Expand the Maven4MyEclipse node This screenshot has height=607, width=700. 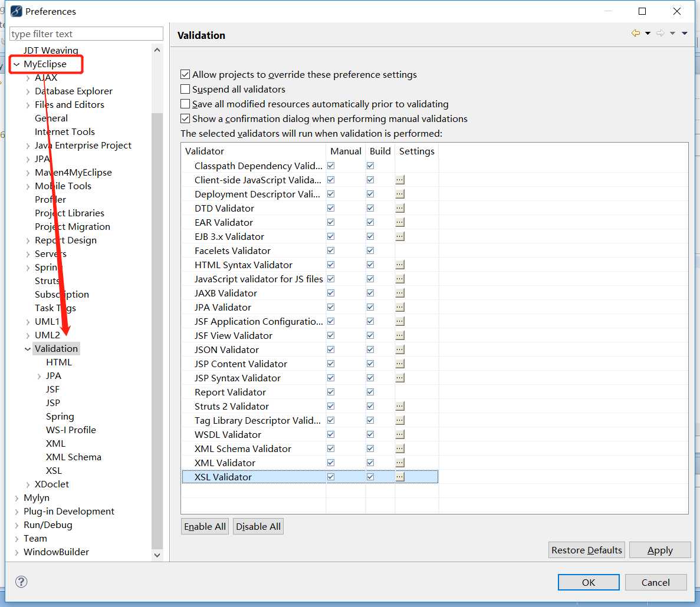tap(28, 173)
